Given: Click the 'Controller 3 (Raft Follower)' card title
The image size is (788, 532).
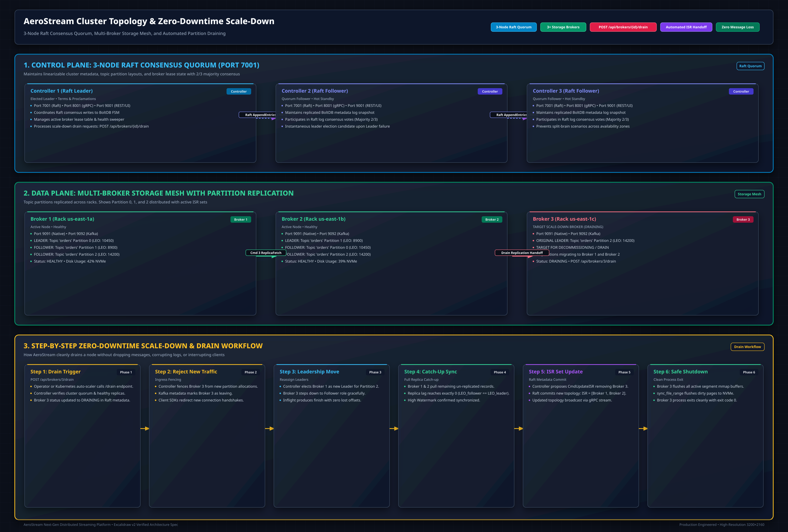Looking at the screenshot, I should [x=566, y=91].
